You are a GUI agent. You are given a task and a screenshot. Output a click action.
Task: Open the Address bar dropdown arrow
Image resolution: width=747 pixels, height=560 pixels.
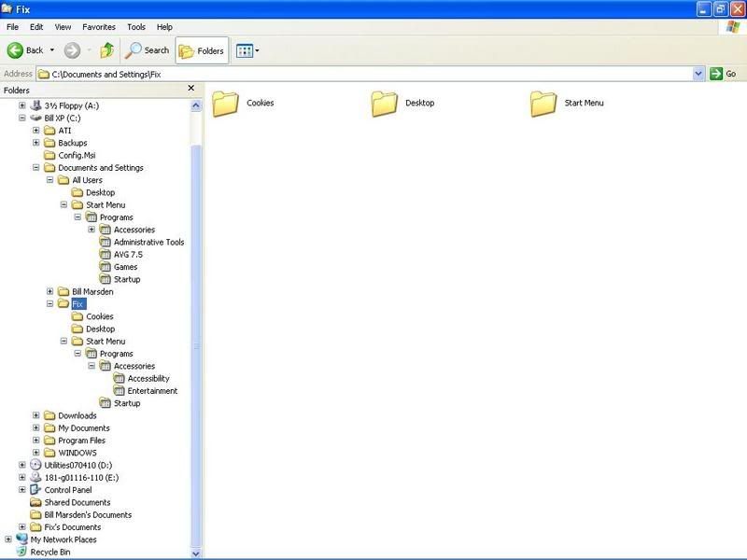698,74
